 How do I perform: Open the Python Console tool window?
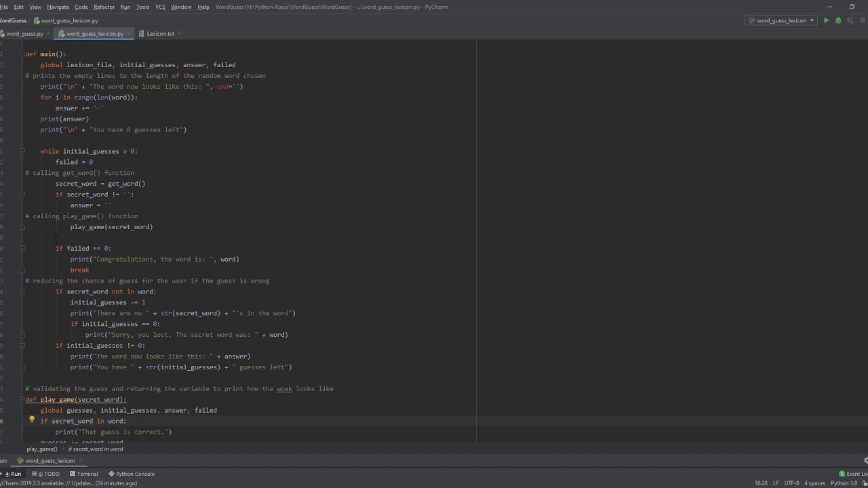(x=132, y=474)
